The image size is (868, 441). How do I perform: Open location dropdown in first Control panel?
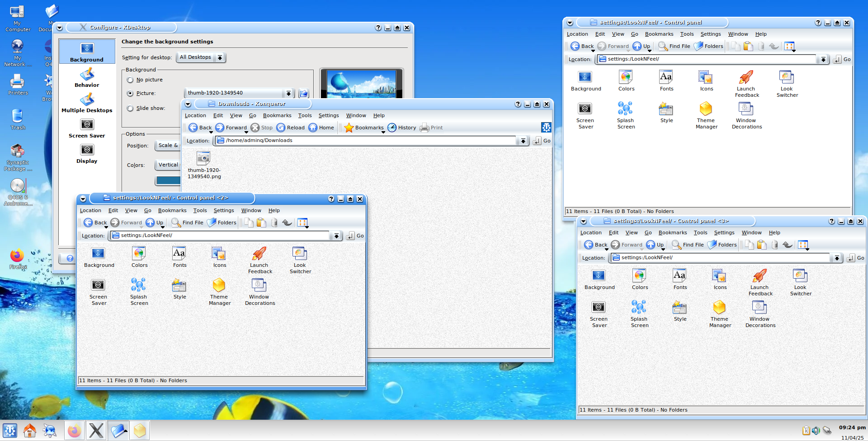pos(823,59)
